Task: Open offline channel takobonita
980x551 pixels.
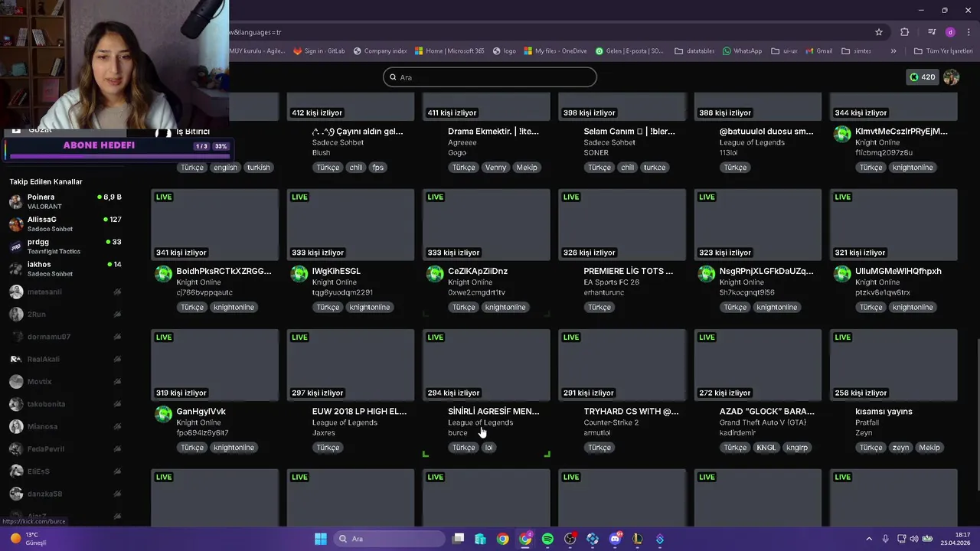Action: coord(65,404)
